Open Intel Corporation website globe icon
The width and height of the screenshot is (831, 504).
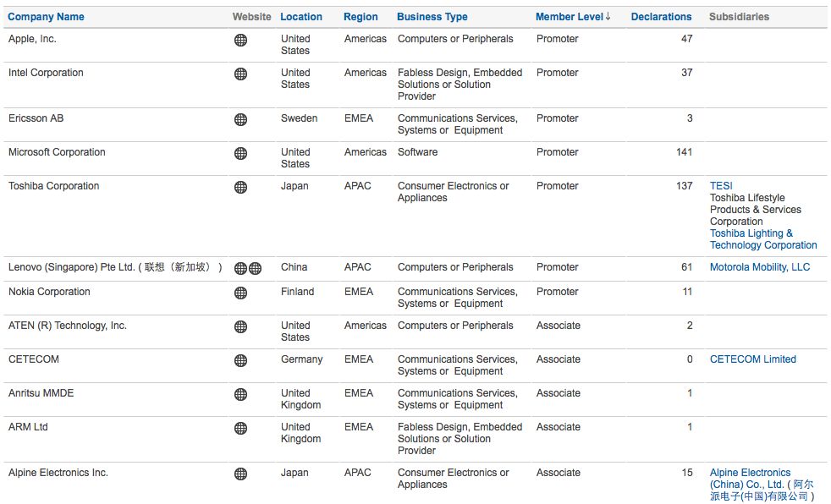point(240,74)
